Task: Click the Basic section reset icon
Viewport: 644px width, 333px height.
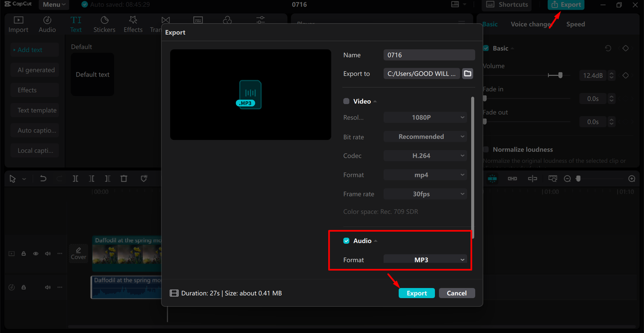Action: pyautogui.click(x=608, y=48)
